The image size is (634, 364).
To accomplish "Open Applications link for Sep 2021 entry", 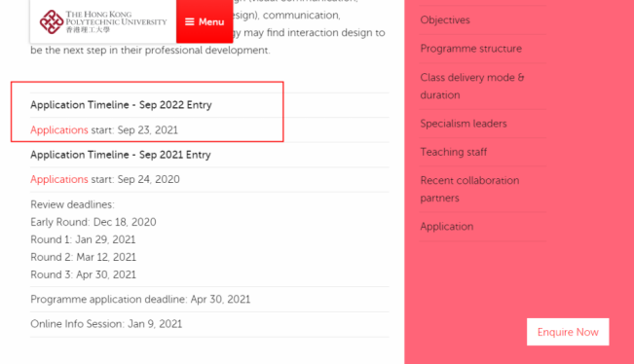I will (x=59, y=179).
